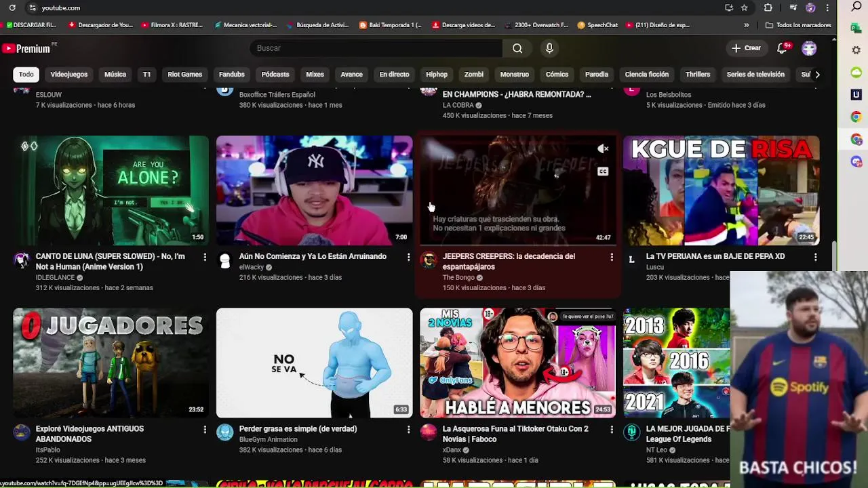Open options for JEEPERS CREEPERS video
The width and height of the screenshot is (868, 488).
coord(612,257)
